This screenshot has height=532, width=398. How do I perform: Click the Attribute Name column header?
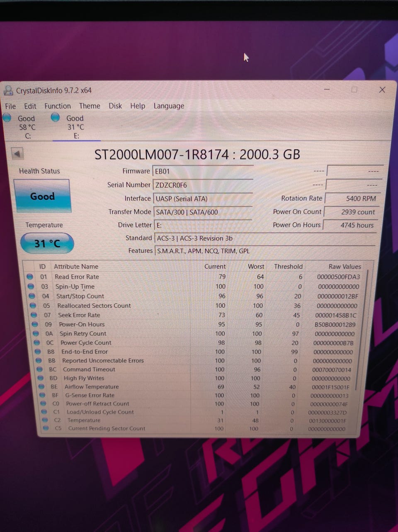pyautogui.click(x=76, y=267)
